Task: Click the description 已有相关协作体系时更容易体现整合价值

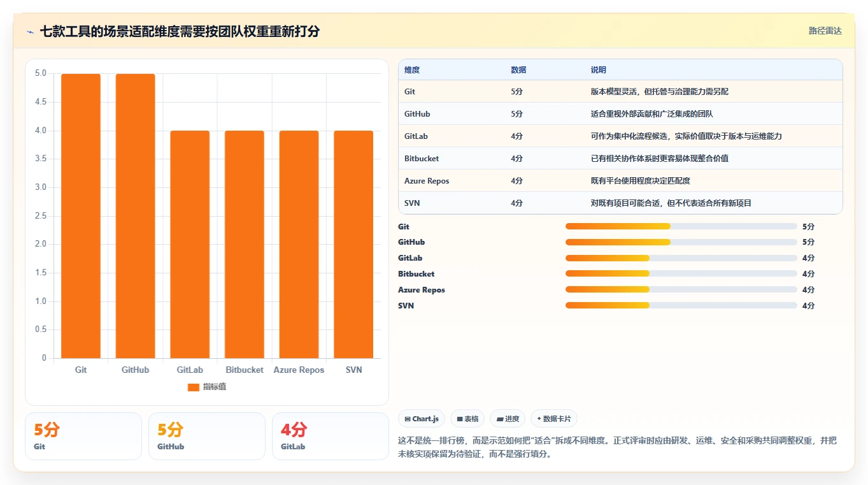Action: (660, 159)
